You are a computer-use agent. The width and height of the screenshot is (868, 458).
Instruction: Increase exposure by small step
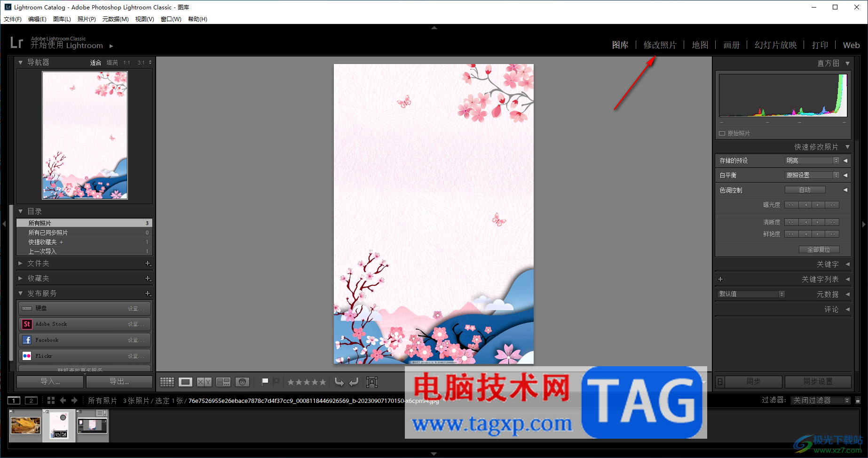click(818, 205)
